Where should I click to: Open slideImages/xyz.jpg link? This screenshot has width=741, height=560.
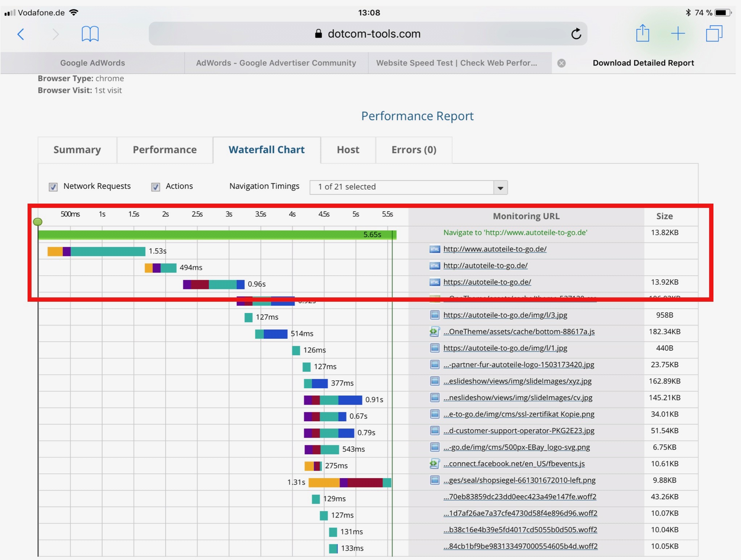coord(517,381)
